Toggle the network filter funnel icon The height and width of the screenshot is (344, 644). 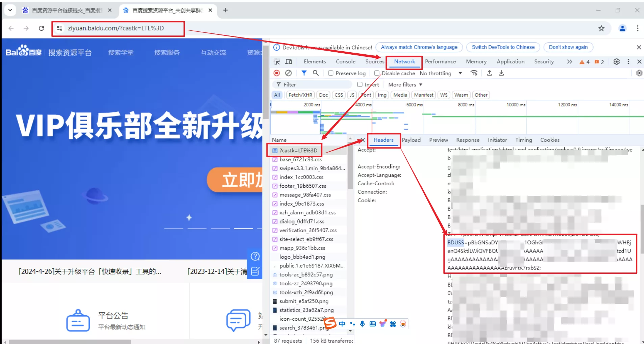(304, 73)
